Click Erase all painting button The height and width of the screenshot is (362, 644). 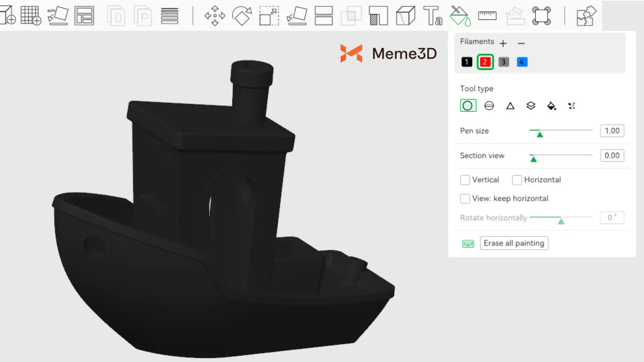514,243
